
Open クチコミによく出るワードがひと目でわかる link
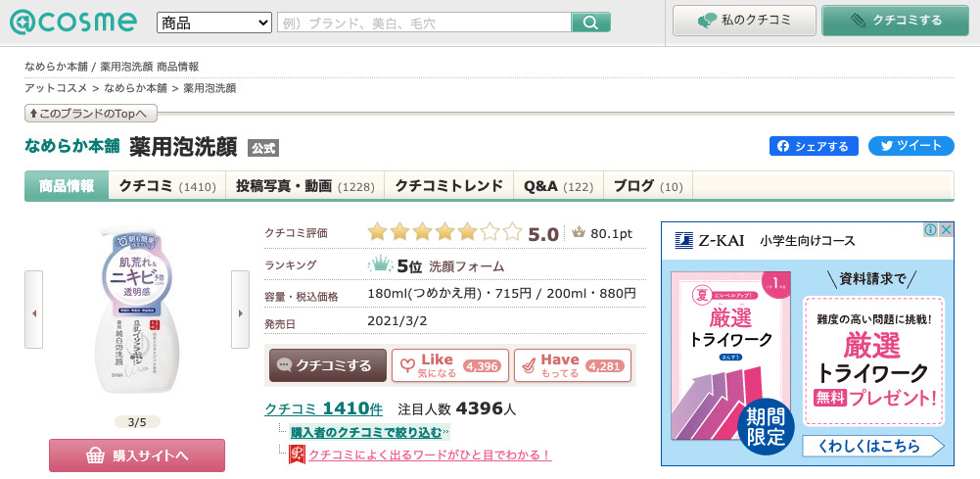[430, 455]
